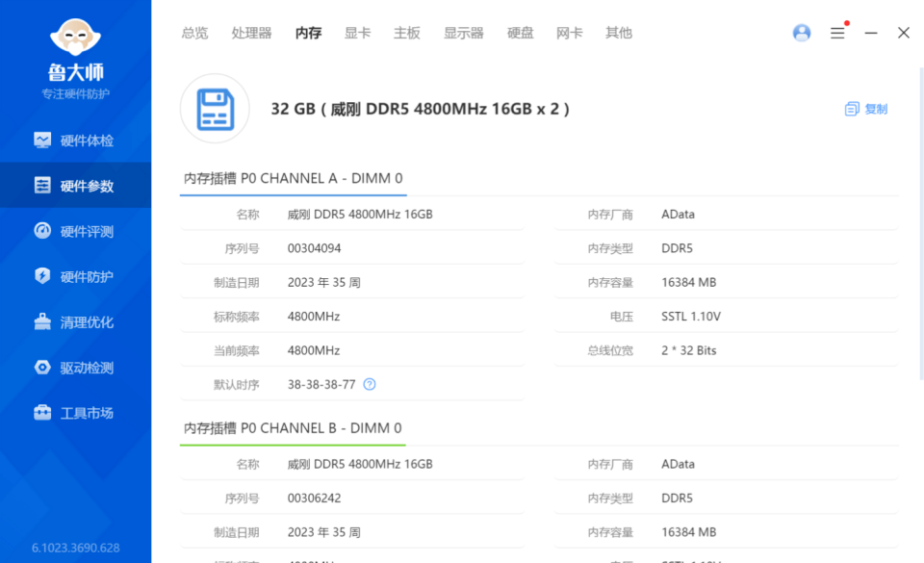This screenshot has width=924, height=563.
Task: Open the hamburger menu with notification dot
Action: point(837,32)
